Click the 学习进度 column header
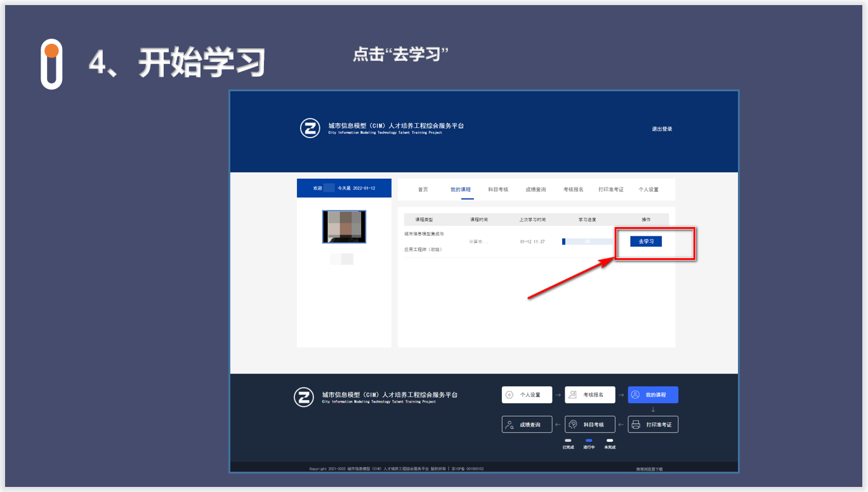This screenshot has width=868, height=492. click(x=587, y=219)
